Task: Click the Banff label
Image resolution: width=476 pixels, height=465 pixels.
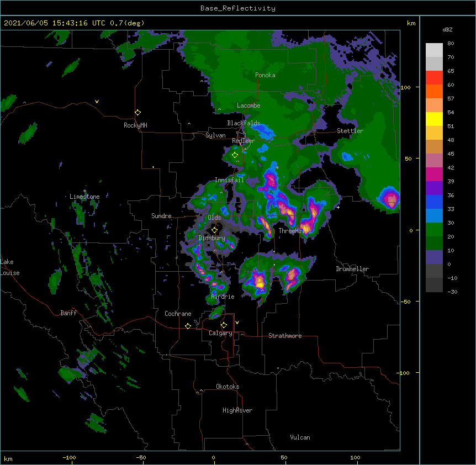Action: [68, 313]
